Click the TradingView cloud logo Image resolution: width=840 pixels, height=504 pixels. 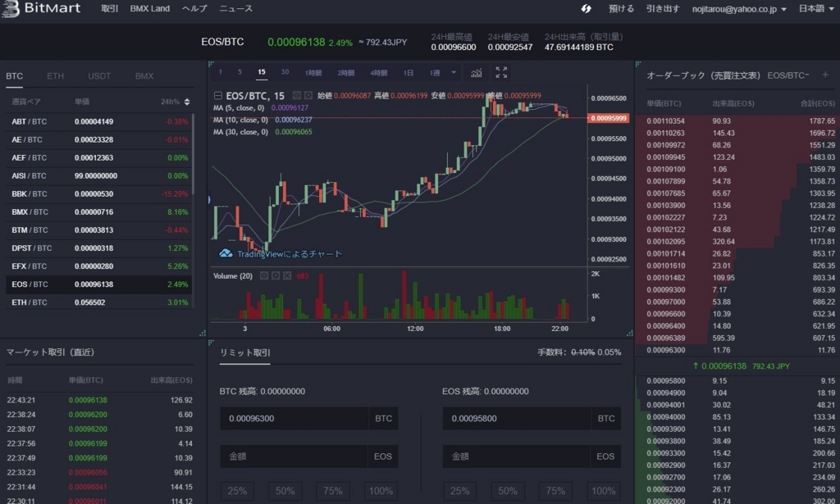point(226,253)
